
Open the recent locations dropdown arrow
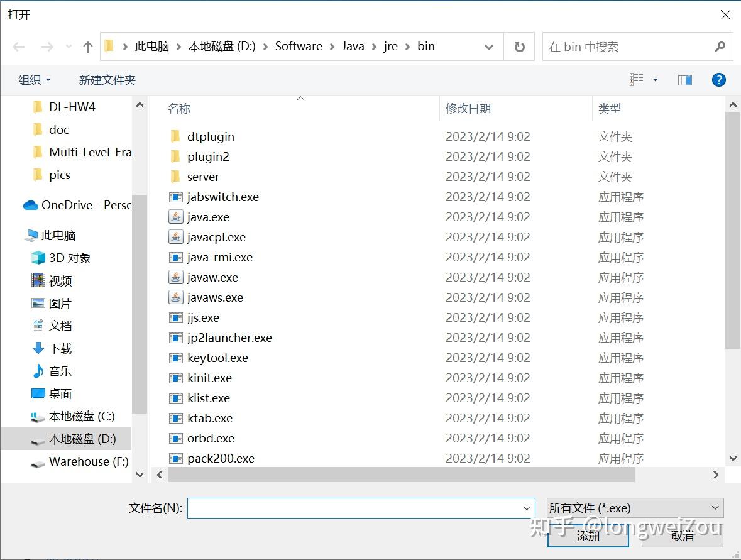click(x=69, y=47)
